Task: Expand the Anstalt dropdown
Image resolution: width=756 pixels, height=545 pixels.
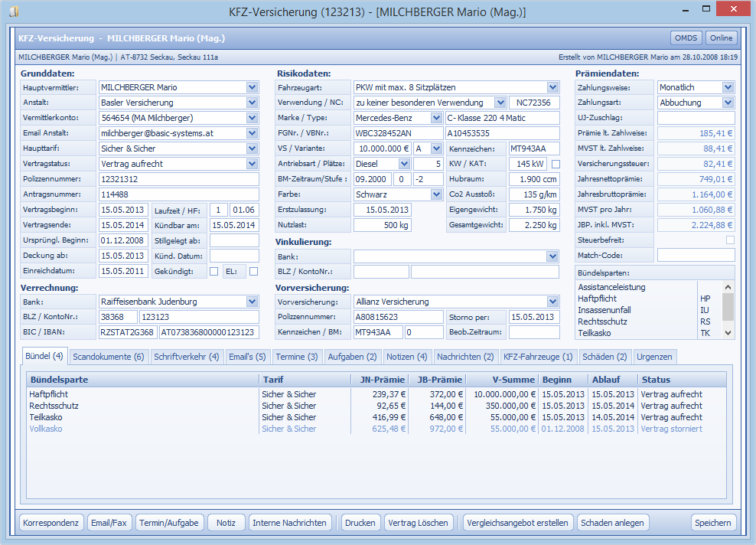Action: pyautogui.click(x=252, y=103)
